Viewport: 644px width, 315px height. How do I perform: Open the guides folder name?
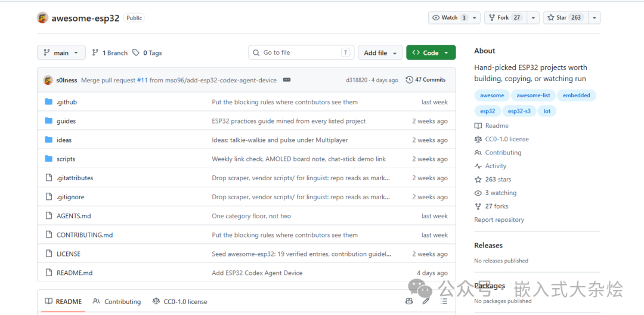(66, 121)
